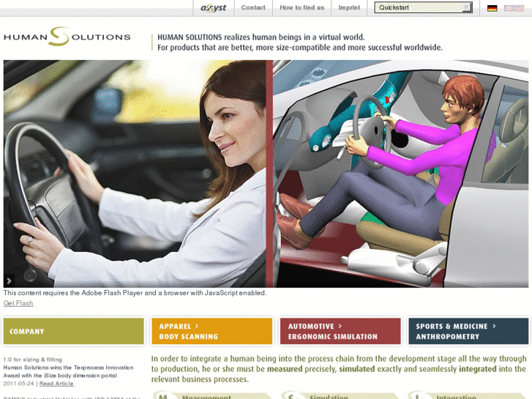Click the 3D ergonomic car simulation image
This screenshot has height=399, width=532.
(401, 174)
